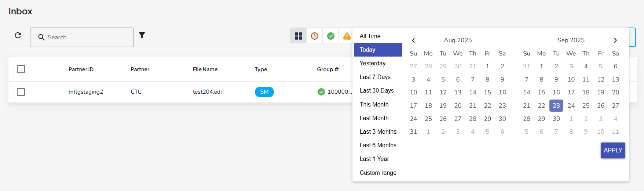Go to previous month in calendar
Image resolution: width=644 pixels, height=191 pixels.
pos(413,40)
